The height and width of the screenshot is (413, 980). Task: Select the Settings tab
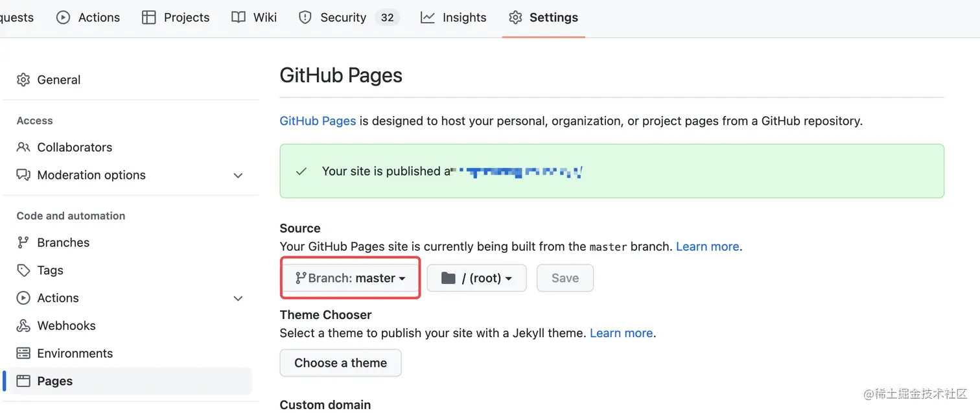[544, 18]
